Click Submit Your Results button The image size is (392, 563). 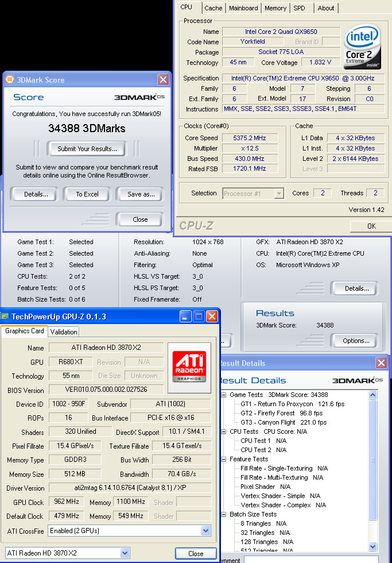tap(87, 149)
